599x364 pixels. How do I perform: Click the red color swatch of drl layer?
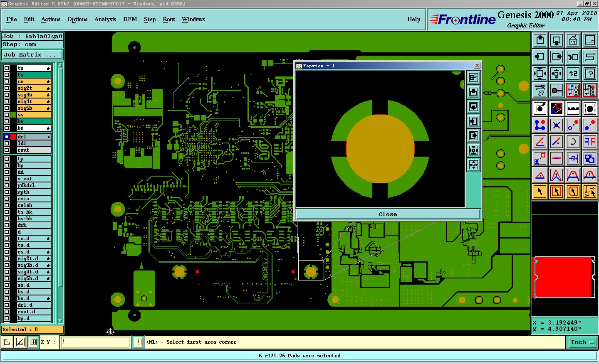click(14, 137)
